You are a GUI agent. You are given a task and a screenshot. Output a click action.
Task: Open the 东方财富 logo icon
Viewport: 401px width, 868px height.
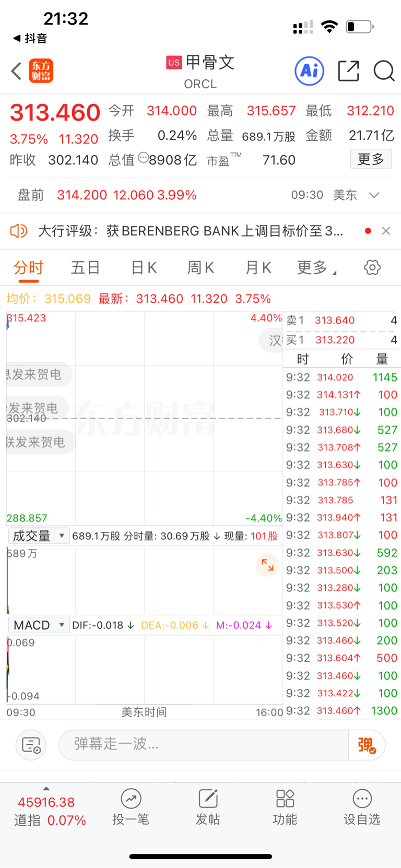tap(41, 71)
